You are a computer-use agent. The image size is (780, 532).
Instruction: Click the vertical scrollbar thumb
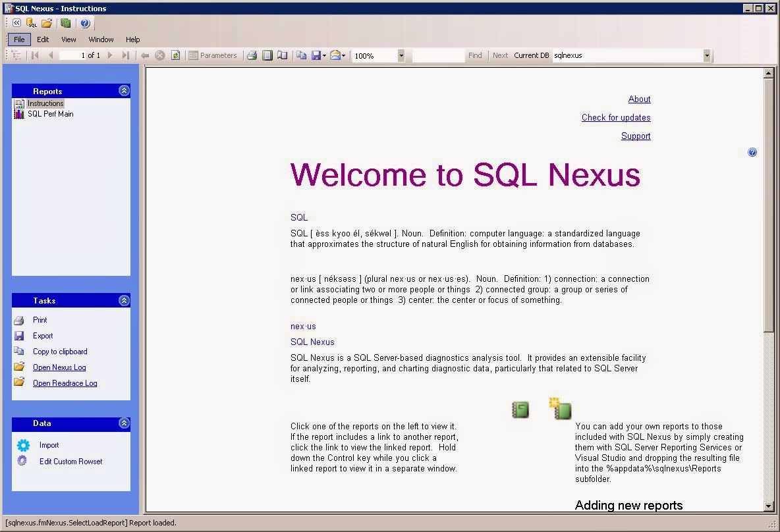769,205
